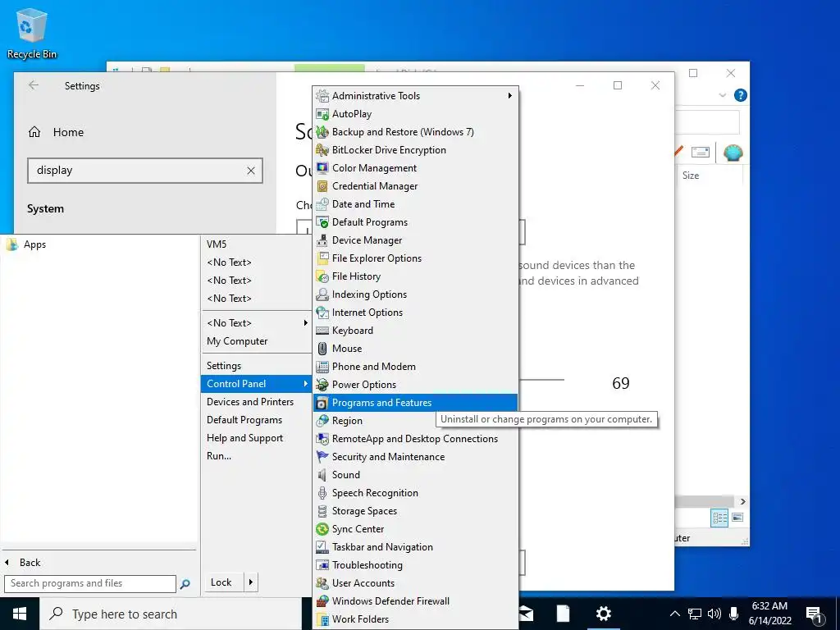Switch Explorer to details view icon
Screen dimensions: 840x630
[x=719, y=518]
